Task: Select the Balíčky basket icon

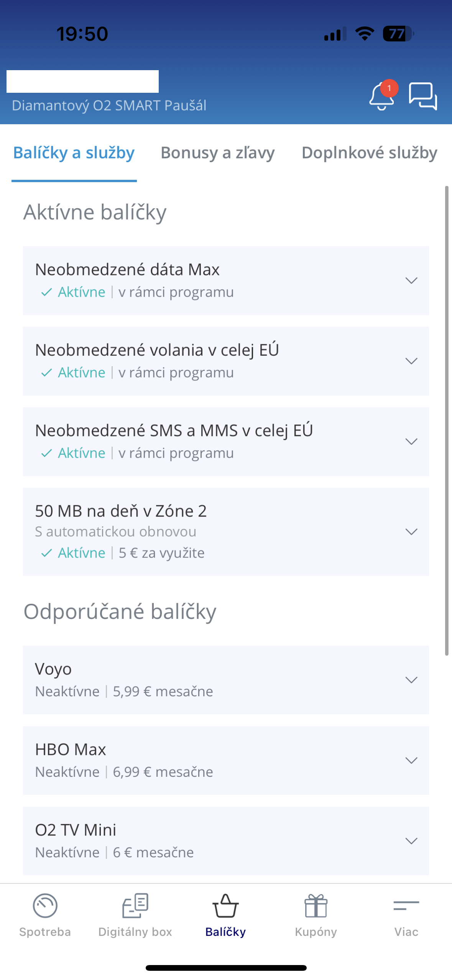Action: pyautogui.click(x=225, y=906)
